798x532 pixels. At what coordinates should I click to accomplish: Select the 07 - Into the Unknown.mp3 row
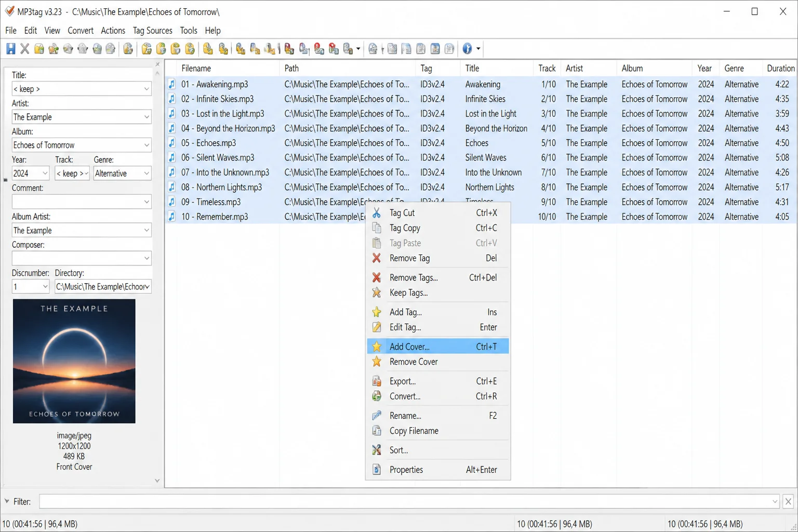coord(481,172)
